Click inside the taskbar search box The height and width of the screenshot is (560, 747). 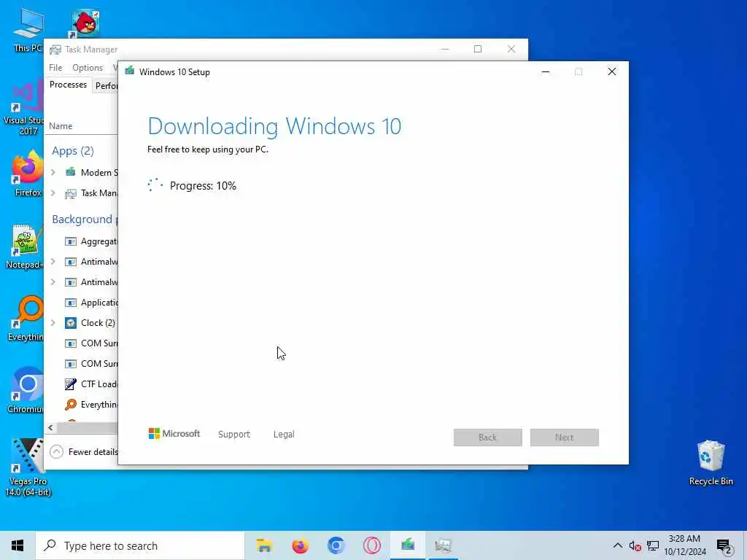140,545
